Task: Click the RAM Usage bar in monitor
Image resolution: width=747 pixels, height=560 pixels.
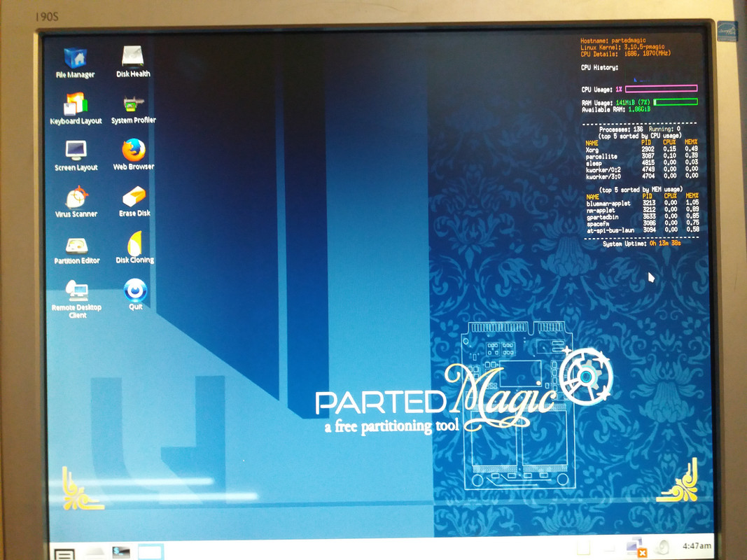Action: tap(676, 102)
